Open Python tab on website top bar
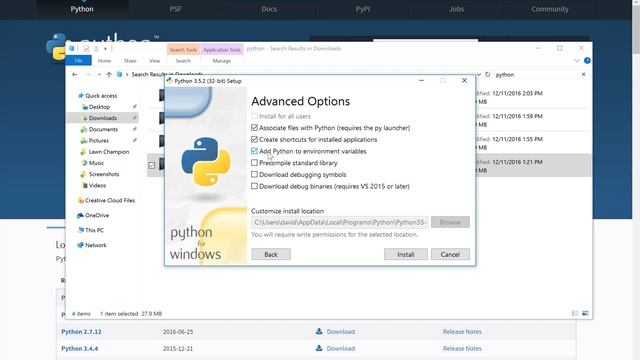 [x=82, y=9]
